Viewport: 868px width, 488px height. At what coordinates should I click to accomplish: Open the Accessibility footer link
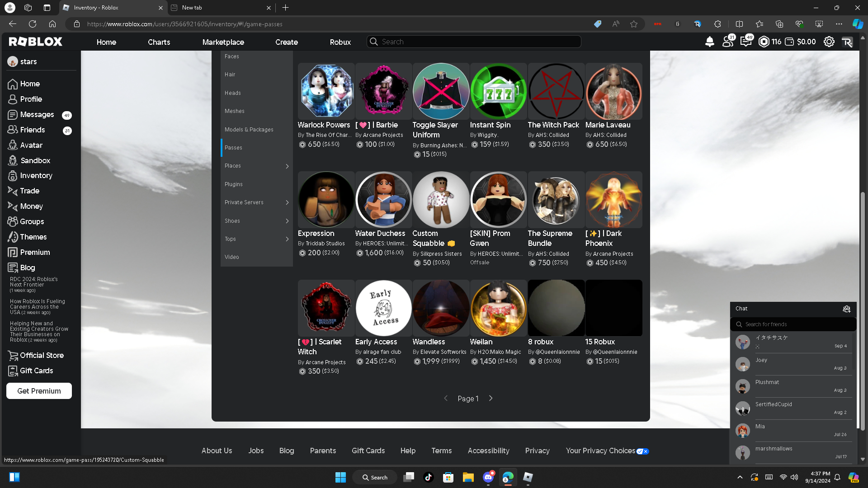488,450
